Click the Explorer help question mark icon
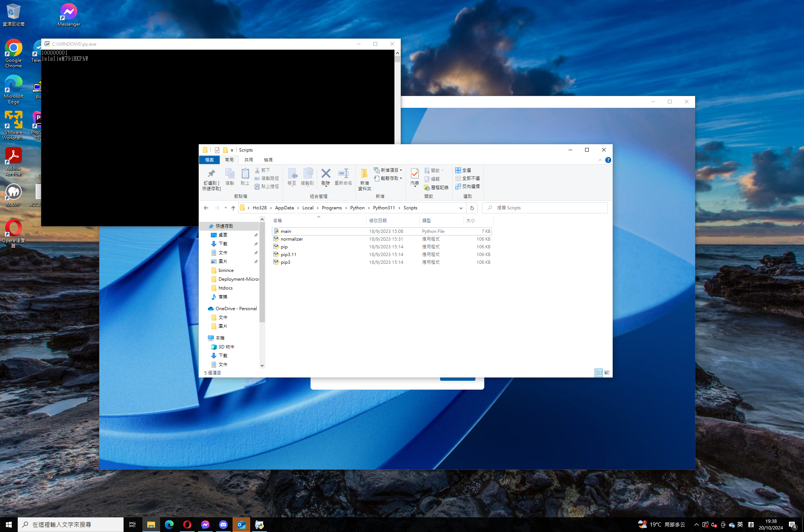The height and width of the screenshot is (532, 804). click(608, 160)
